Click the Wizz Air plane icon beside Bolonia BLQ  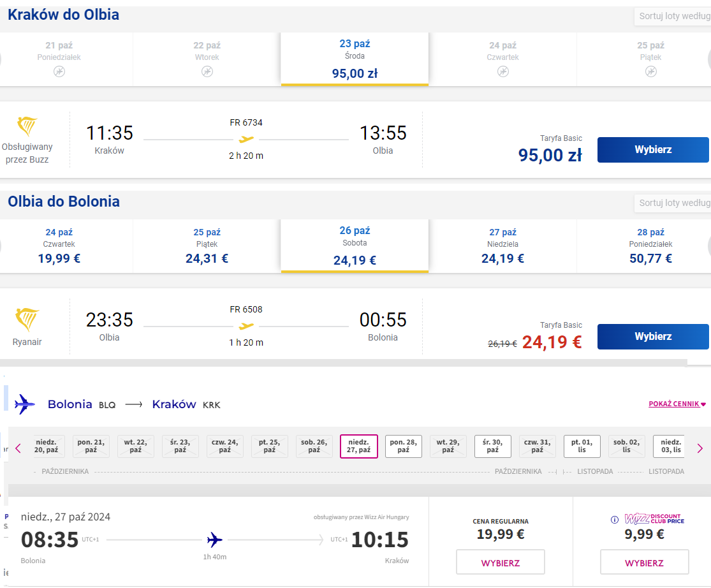point(24,404)
